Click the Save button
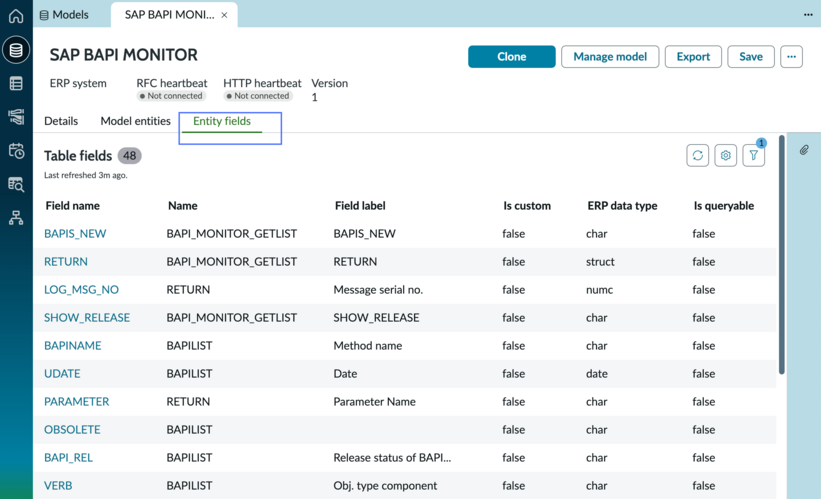 click(x=751, y=57)
